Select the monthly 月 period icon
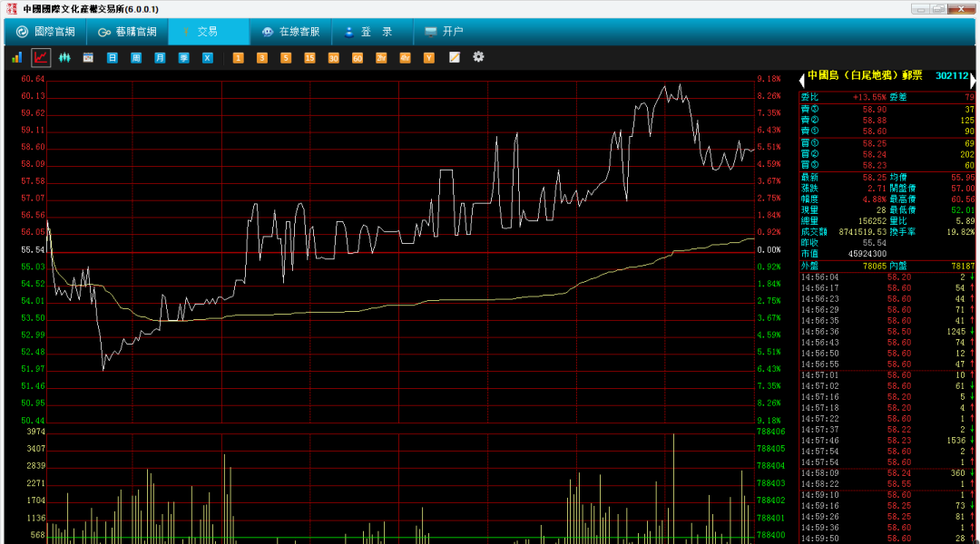 click(160, 57)
